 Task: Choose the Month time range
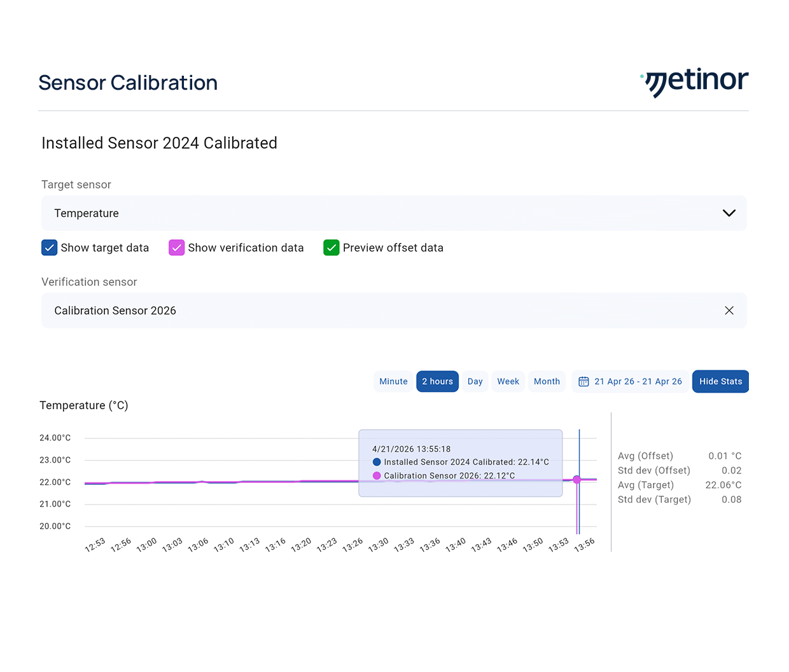[547, 382]
